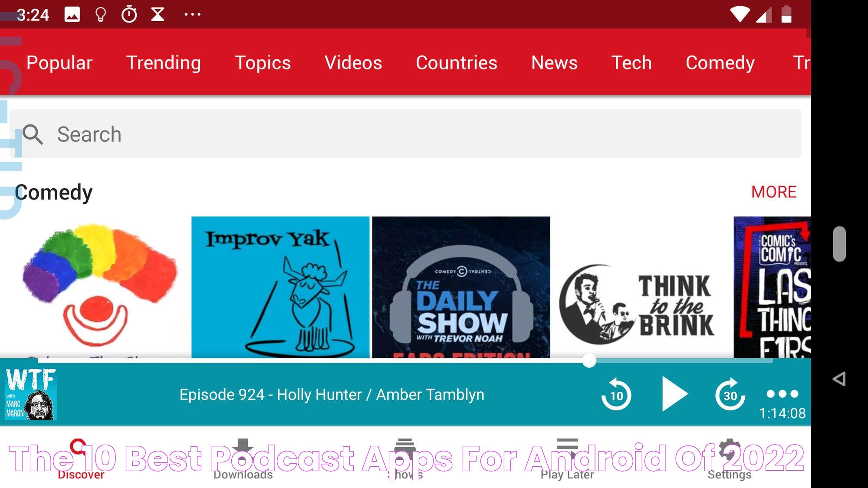Go to the Countries tab
The width and height of the screenshot is (868, 488).
coord(457,62)
